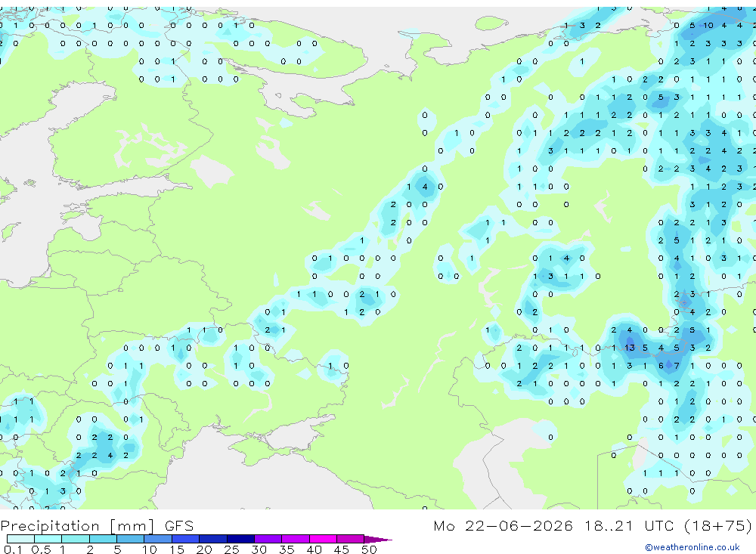This screenshot has height=554, width=756.
Task: Click the 'Precipitation [mm]' title text
Action: coord(77,526)
